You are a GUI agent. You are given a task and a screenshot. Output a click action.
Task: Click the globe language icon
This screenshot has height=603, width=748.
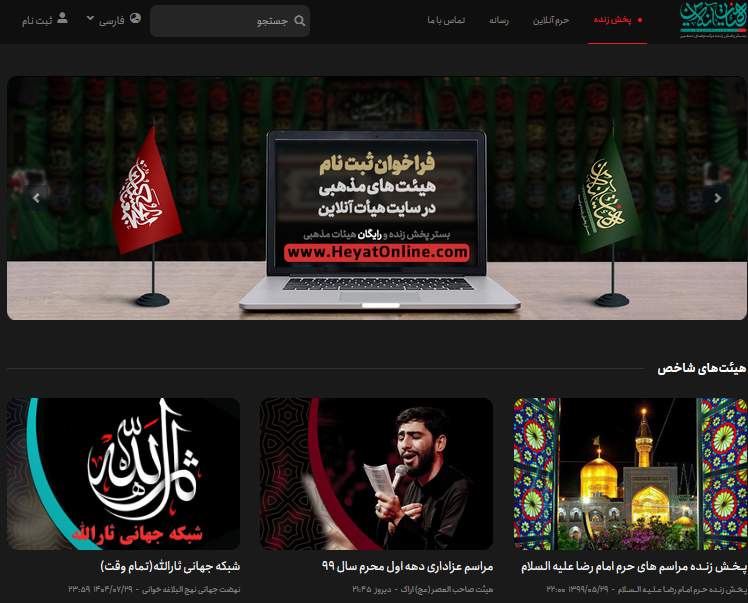[x=135, y=18]
